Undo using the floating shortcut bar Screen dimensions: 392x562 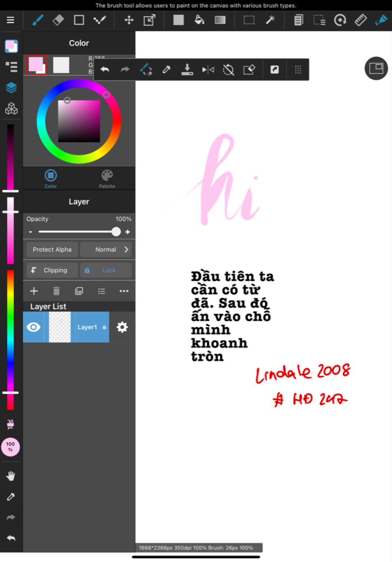(105, 69)
